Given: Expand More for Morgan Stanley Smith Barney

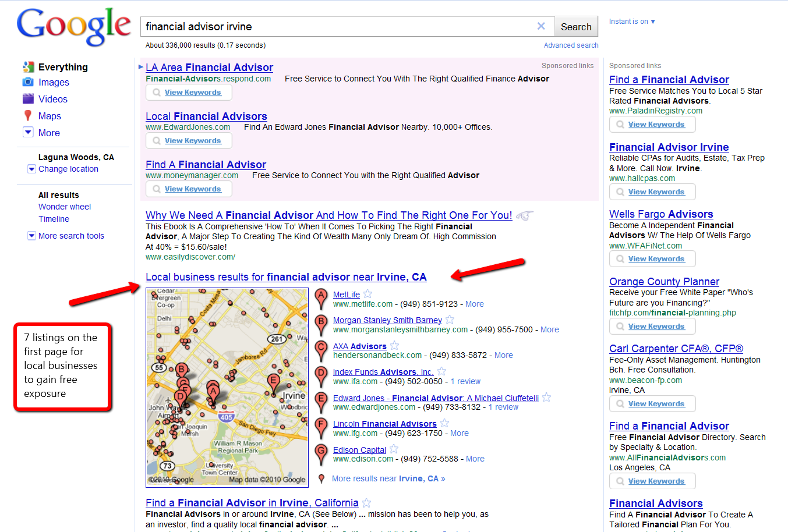Looking at the screenshot, I should tap(550, 329).
